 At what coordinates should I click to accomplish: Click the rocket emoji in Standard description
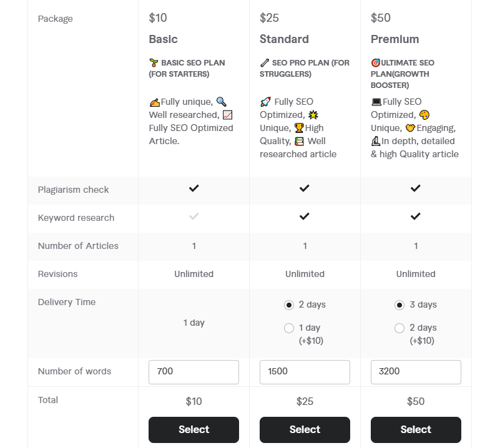(x=265, y=102)
